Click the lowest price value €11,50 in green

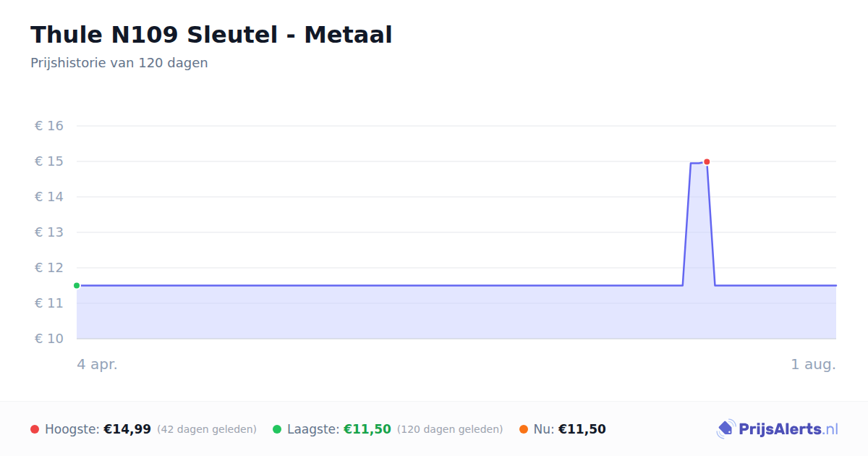pos(367,429)
